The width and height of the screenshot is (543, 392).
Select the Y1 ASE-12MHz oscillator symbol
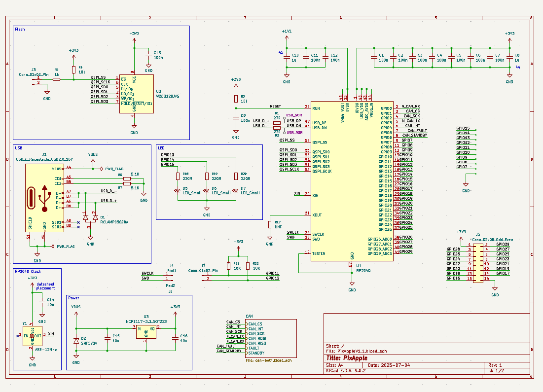point(33,336)
